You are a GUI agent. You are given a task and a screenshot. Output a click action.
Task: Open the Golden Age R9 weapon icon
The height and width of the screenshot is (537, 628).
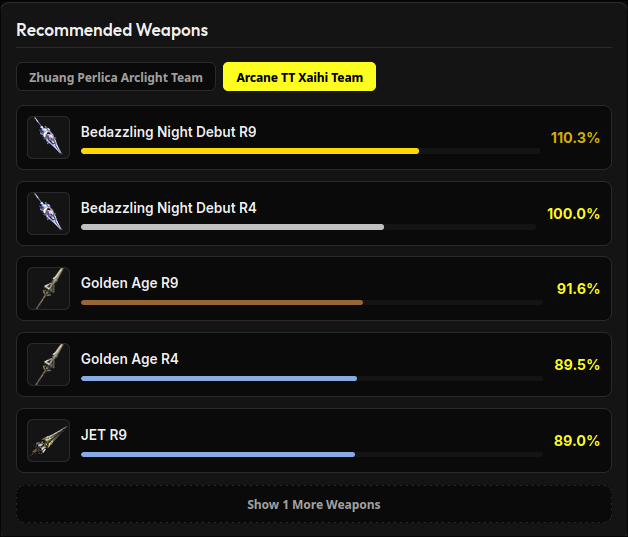point(48,288)
